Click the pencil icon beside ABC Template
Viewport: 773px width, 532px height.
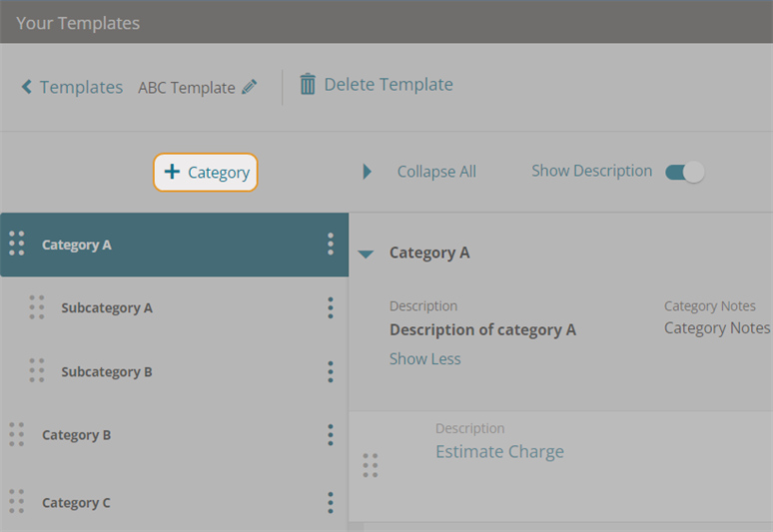pos(249,87)
